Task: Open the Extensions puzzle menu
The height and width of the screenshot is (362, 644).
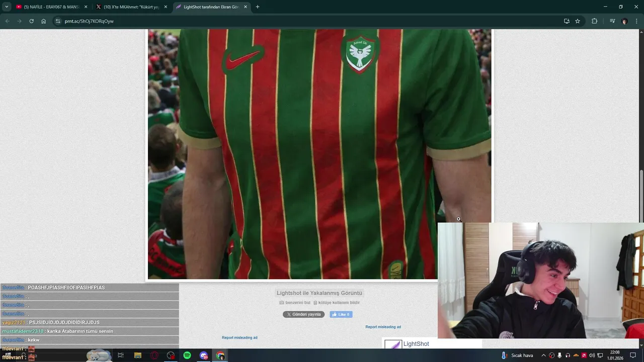Action: [595, 21]
